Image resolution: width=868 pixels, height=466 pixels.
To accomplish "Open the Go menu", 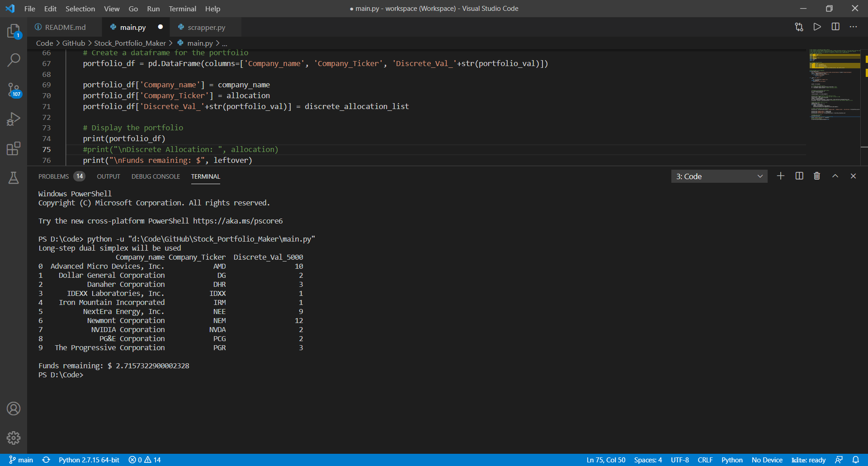I will coord(133,9).
